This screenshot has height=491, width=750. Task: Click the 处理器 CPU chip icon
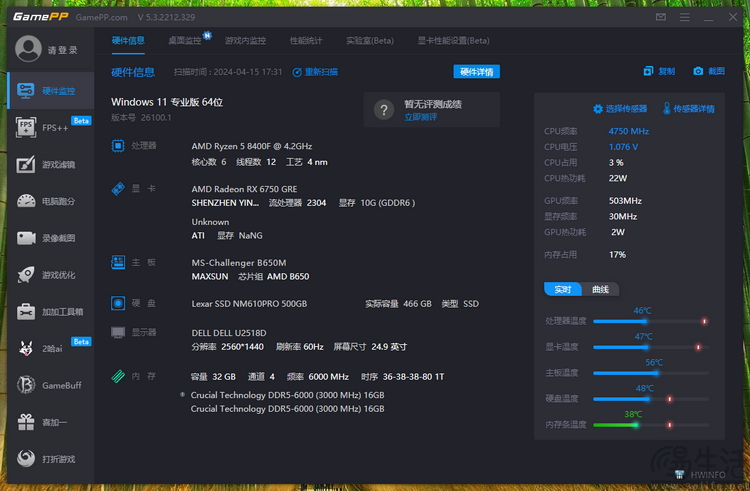[x=118, y=145]
